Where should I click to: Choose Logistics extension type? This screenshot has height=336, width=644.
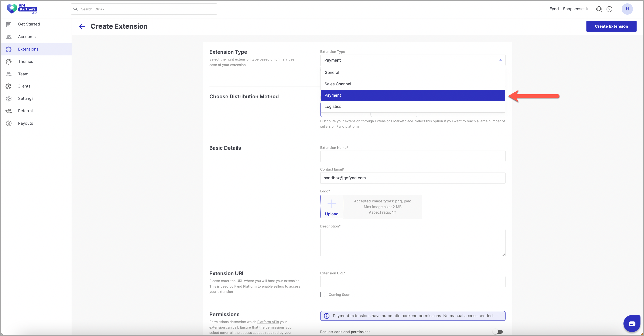(412, 106)
